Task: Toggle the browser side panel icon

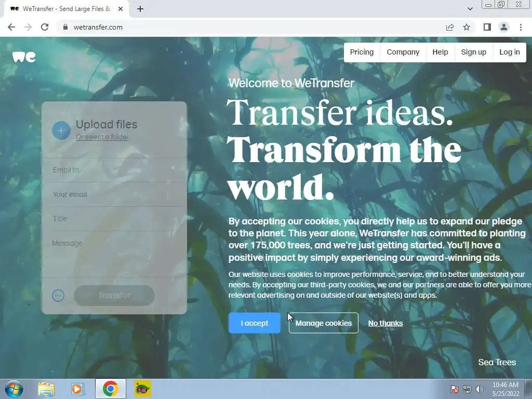Action: (x=487, y=27)
